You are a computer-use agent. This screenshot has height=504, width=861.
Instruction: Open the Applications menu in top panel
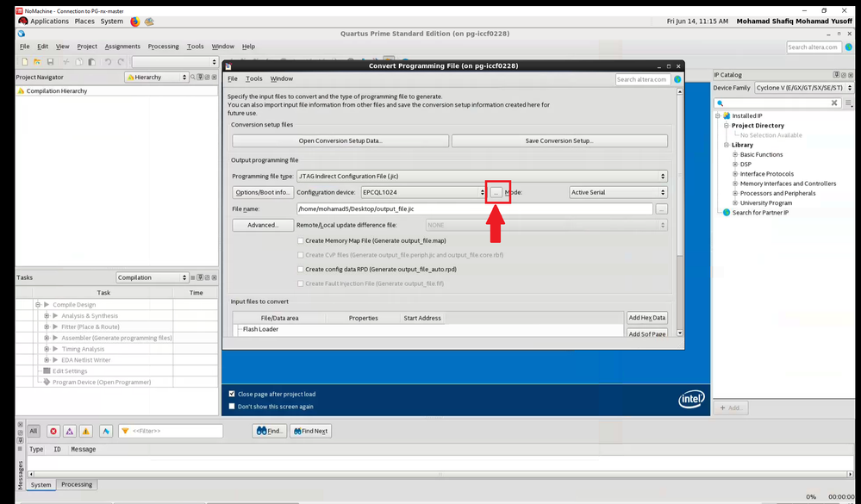point(49,22)
